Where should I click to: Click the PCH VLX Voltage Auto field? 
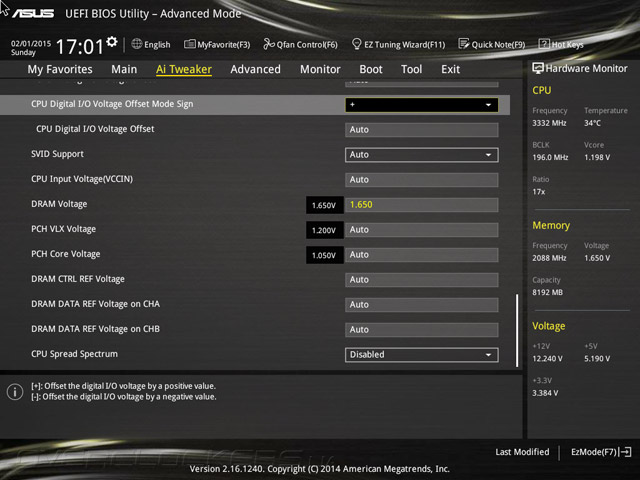[422, 230]
